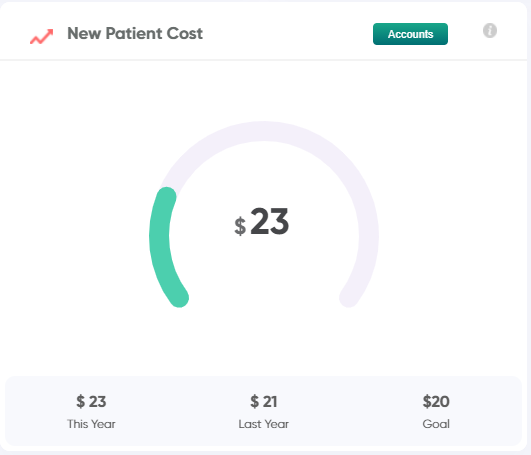Click the large $23 gauge center value

click(261, 221)
